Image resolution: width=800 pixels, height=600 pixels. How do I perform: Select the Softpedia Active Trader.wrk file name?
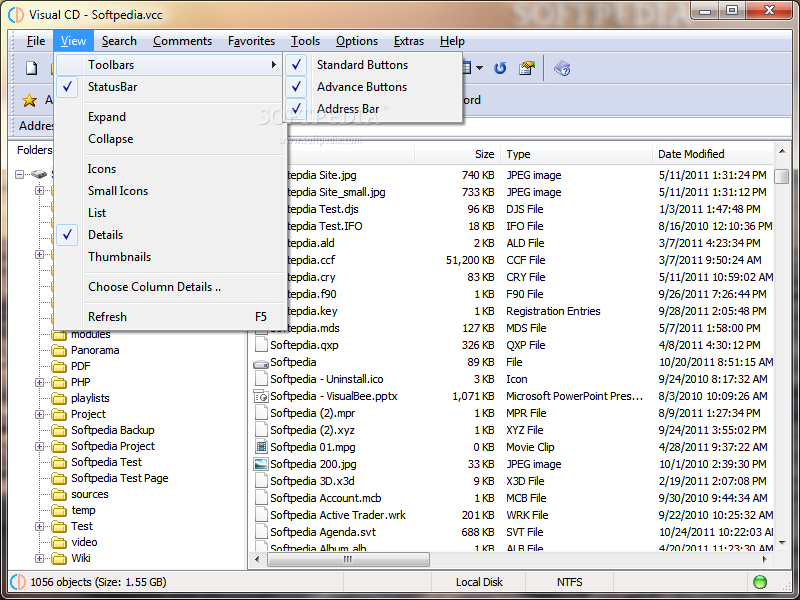coord(338,515)
